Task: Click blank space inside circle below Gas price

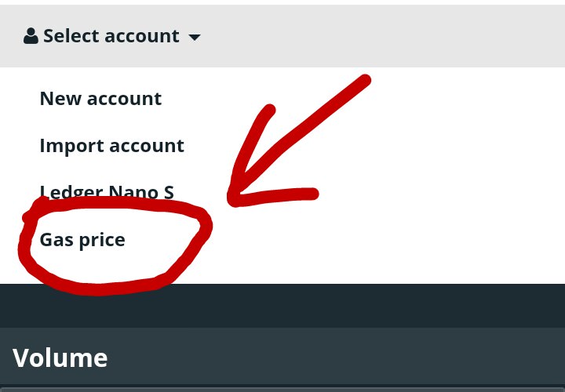Action: pyautogui.click(x=101, y=267)
